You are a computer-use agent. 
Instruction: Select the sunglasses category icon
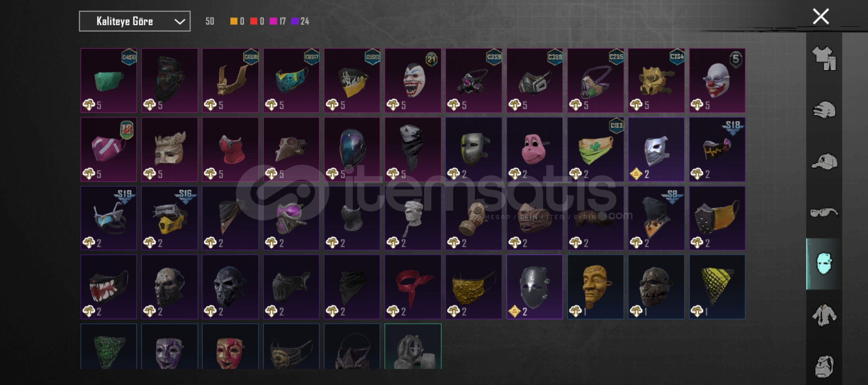point(824,212)
